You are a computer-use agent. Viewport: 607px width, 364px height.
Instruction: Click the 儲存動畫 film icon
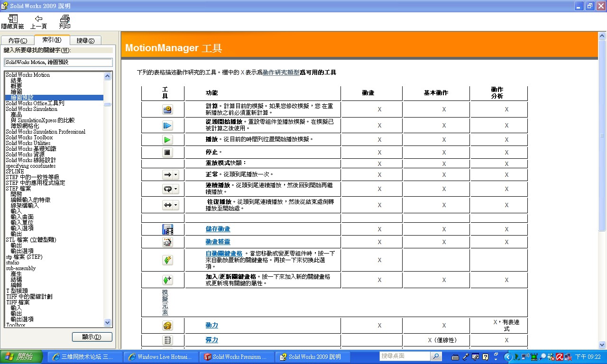coord(167,229)
